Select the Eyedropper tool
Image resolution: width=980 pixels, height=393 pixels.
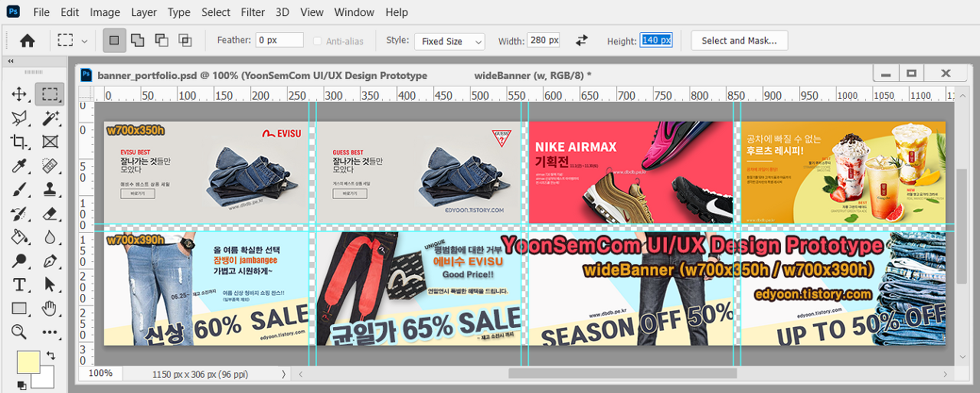click(x=19, y=165)
